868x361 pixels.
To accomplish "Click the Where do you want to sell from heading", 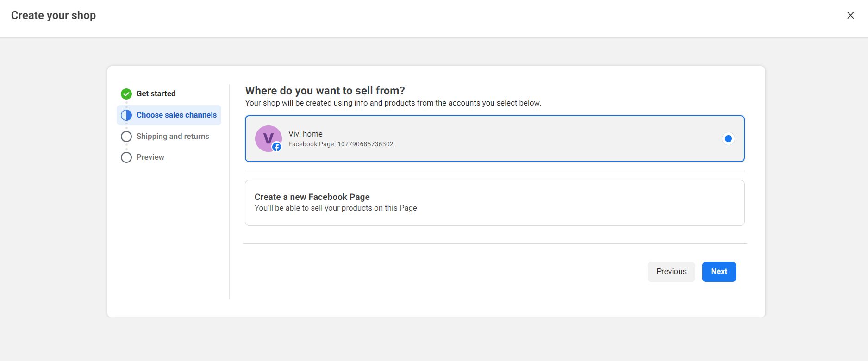I will click(x=325, y=91).
